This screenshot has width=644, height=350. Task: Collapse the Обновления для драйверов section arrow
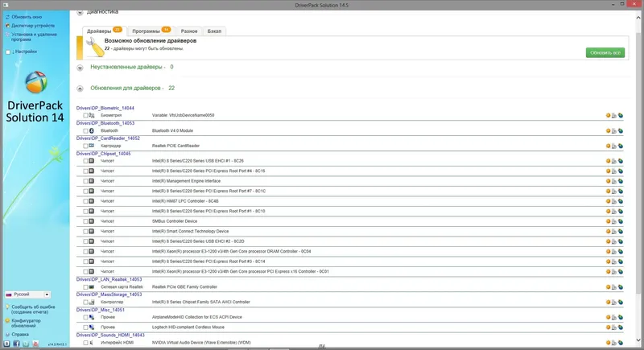tap(80, 89)
